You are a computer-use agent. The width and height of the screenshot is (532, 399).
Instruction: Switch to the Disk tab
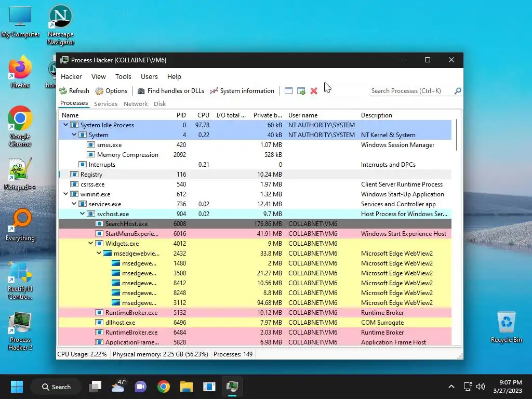click(159, 104)
